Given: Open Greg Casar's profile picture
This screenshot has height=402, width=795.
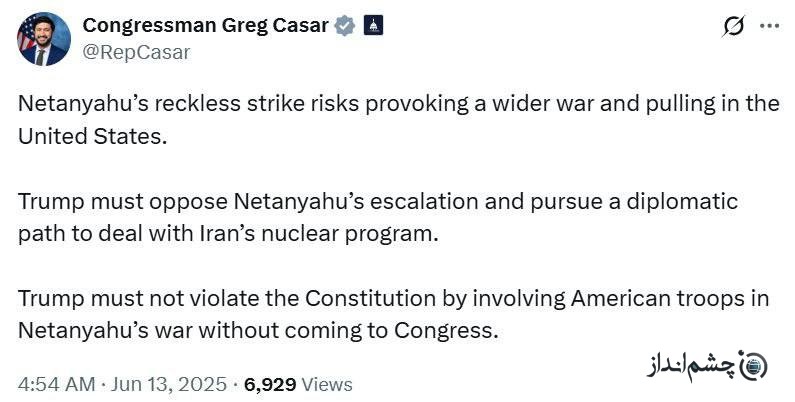Looking at the screenshot, I should [x=44, y=39].
